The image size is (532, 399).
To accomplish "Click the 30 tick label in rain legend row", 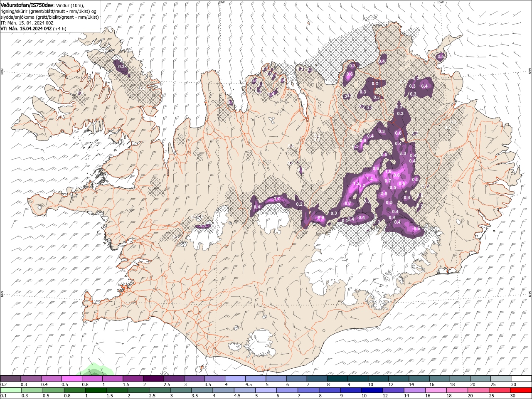I will point(513,396).
